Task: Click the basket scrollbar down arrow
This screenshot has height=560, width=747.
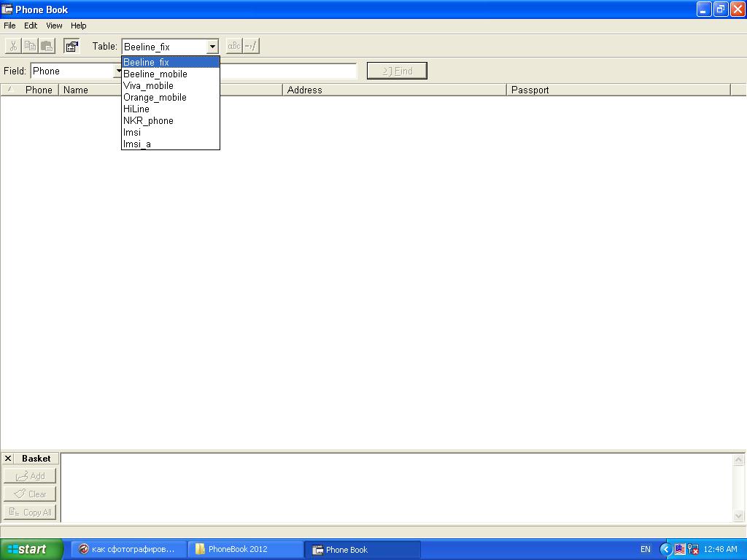Action: 738,516
